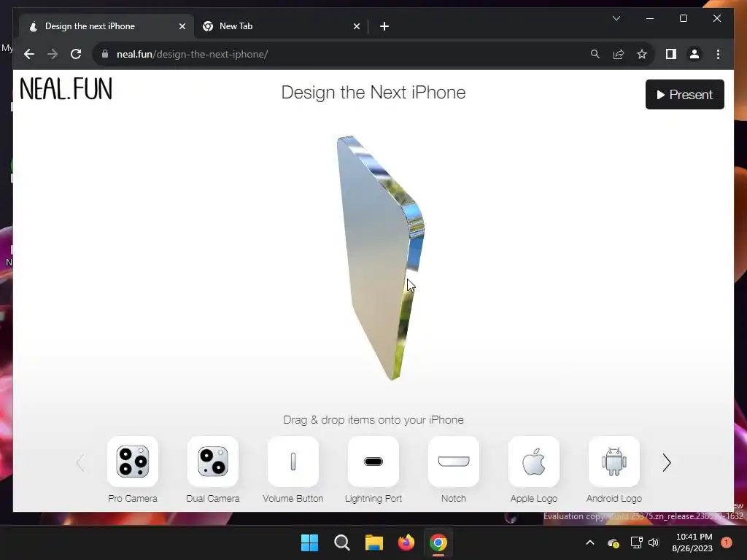Maximize the Chrome window

tap(683, 18)
